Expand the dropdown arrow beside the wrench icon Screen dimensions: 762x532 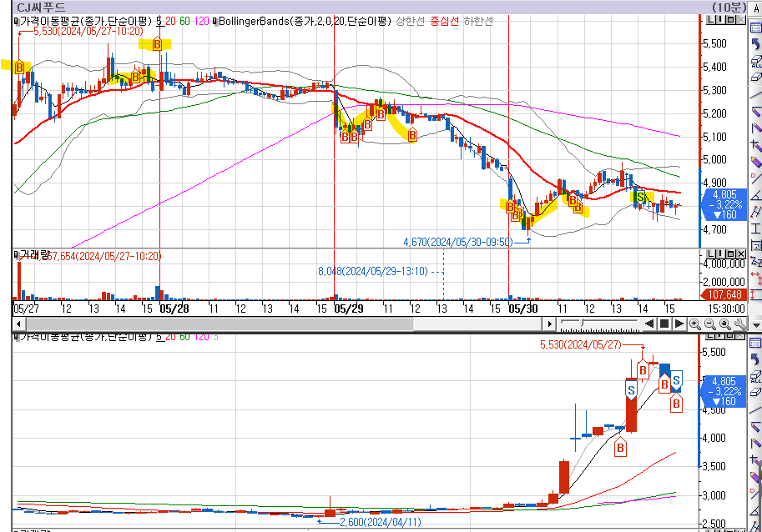pos(755,324)
